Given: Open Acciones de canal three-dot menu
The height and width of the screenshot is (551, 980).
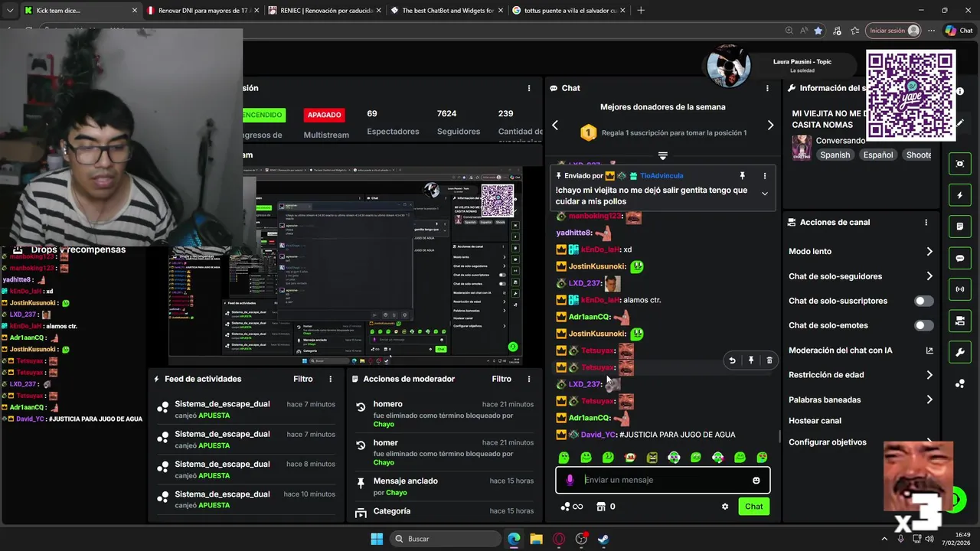Looking at the screenshot, I should coord(926,223).
